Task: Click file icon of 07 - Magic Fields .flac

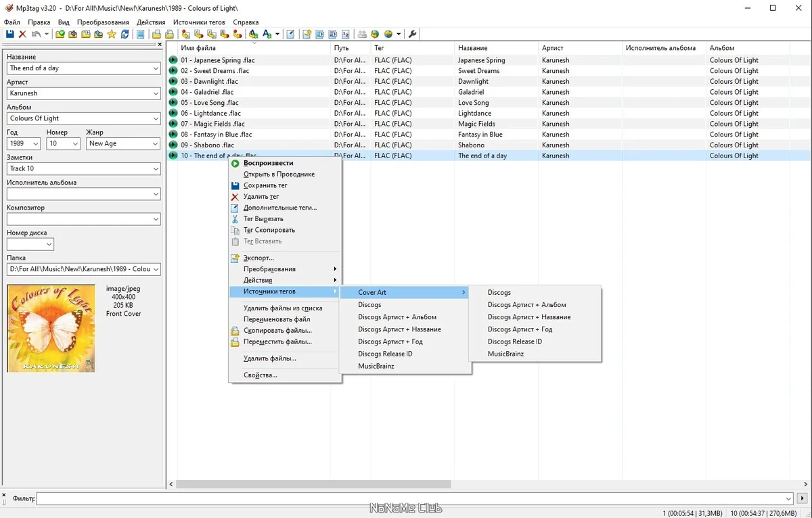Action: pyautogui.click(x=173, y=124)
